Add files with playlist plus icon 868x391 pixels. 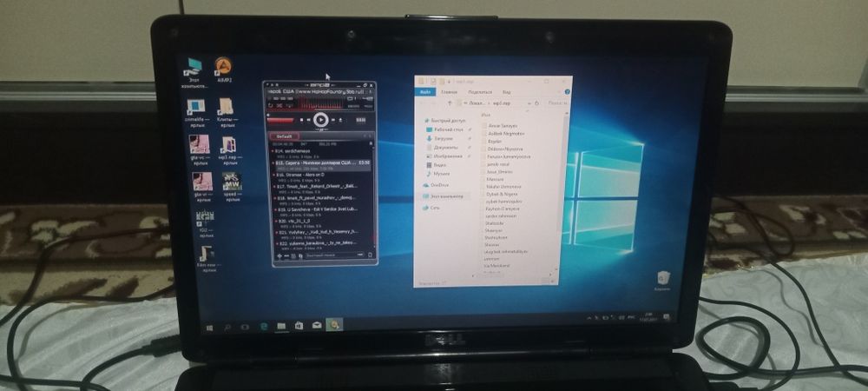pos(279,255)
